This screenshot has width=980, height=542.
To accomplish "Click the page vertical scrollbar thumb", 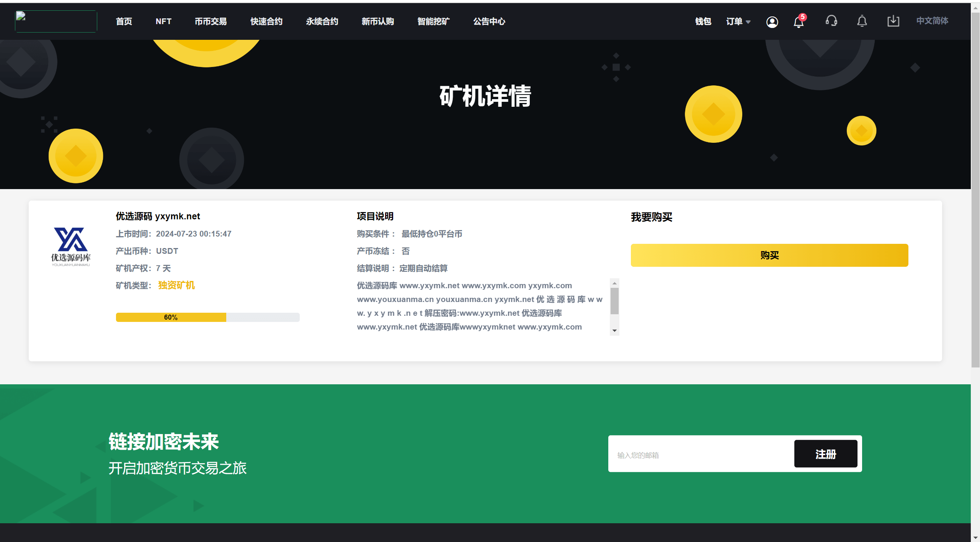I will pyautogui.click(x=975, y=191).
